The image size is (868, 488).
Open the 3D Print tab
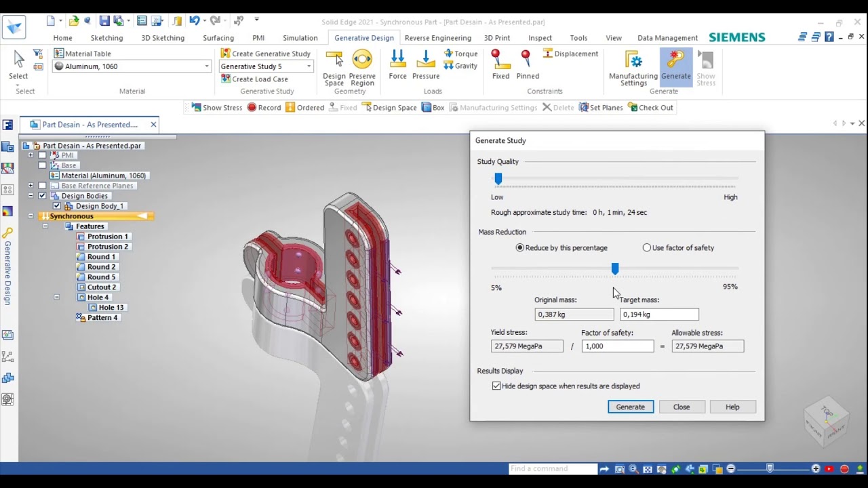[x=497, y=38]
